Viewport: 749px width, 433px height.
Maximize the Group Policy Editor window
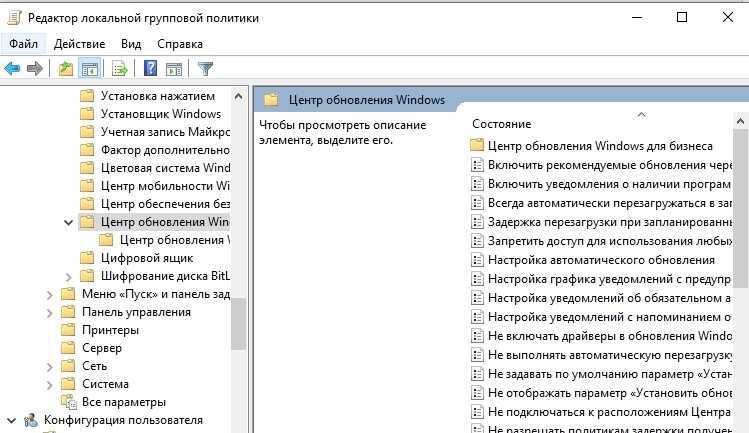click(682, 17)
